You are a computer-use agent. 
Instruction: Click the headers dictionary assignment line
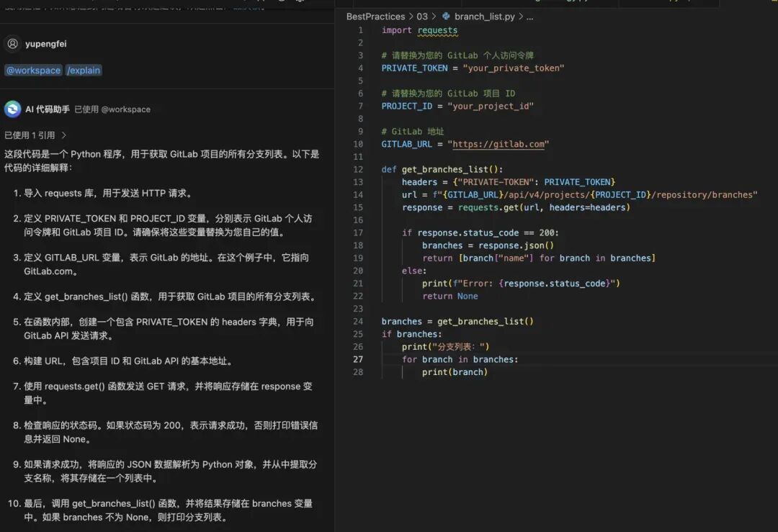(509, 182)
